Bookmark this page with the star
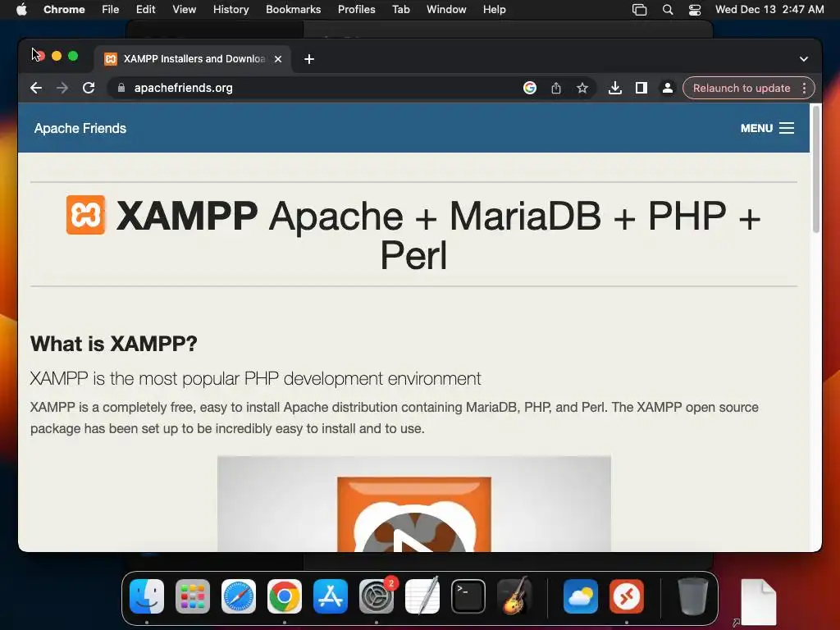Screen dimensions: 840x630 pos(582,88)
